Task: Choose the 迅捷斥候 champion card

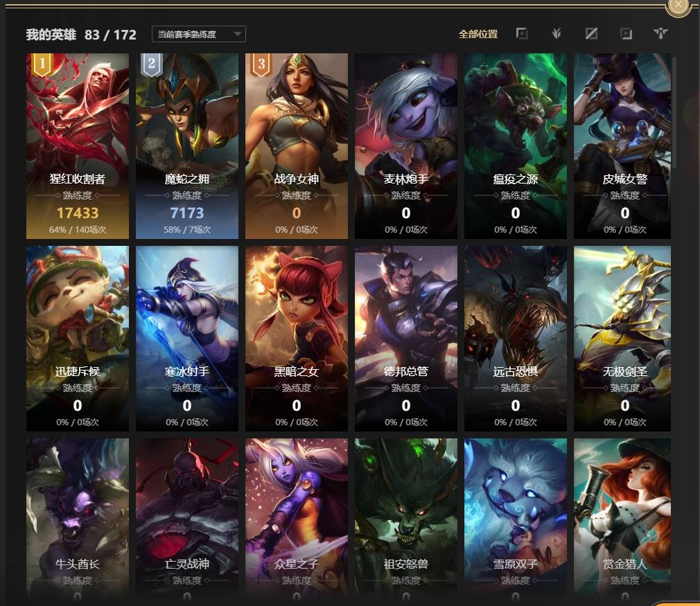Action: [x=77, y=338]
